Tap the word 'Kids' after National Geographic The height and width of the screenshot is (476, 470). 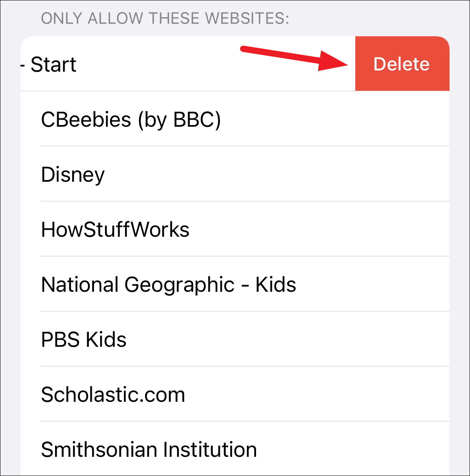pyautogui.click(x=276, y=285)
